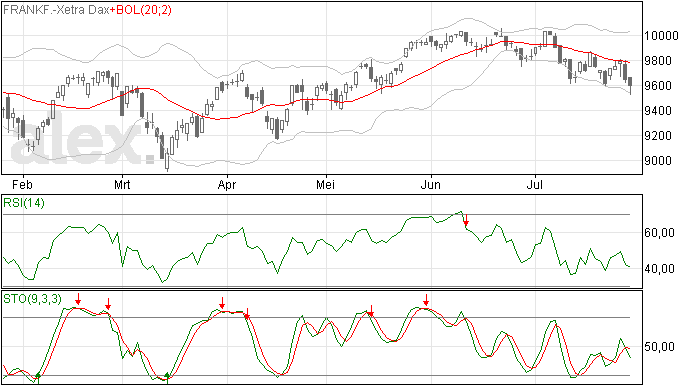Click the Mei month label
The image size is (690, 387).
(x=326, y=184)
